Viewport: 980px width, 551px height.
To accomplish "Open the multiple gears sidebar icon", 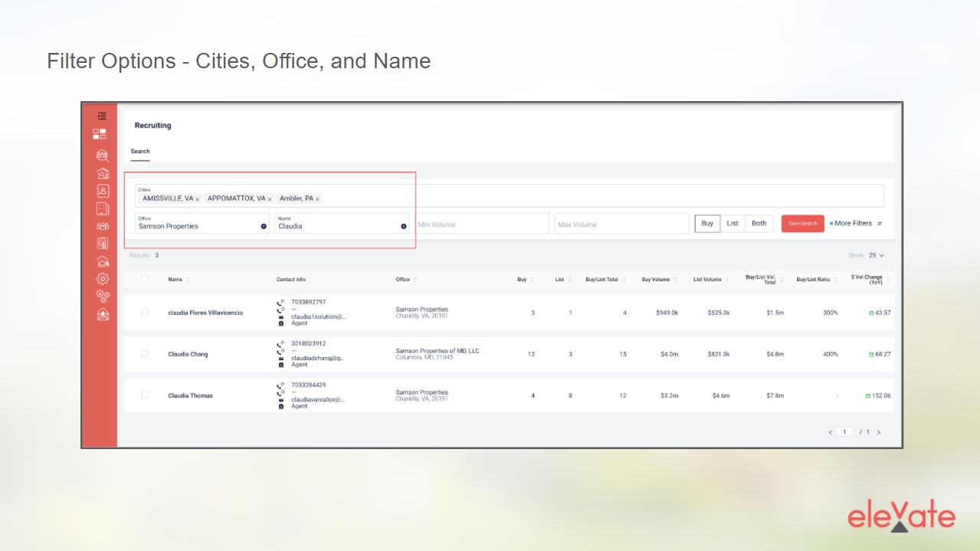I will [102, 297].
